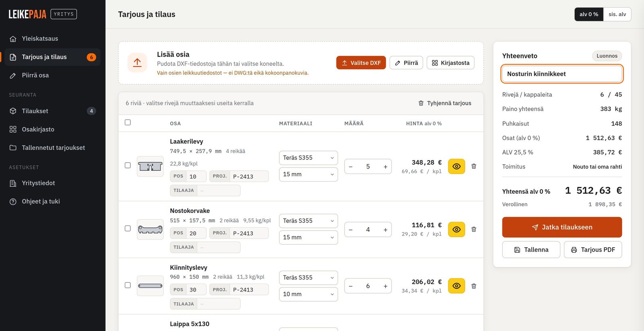Open the Nostokorvake part thumbnail

[150, 230]
